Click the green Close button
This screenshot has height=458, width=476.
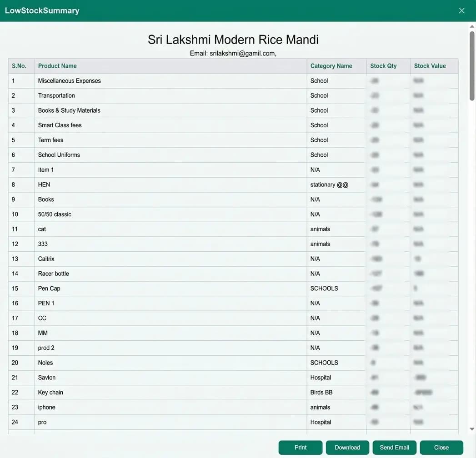[441, 448]
